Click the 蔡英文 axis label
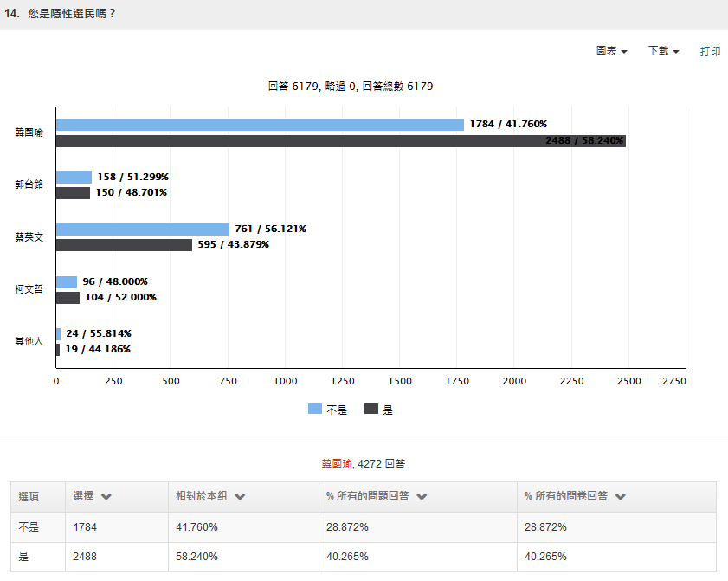Screen dimensions: 728x581 click(29, 237)
